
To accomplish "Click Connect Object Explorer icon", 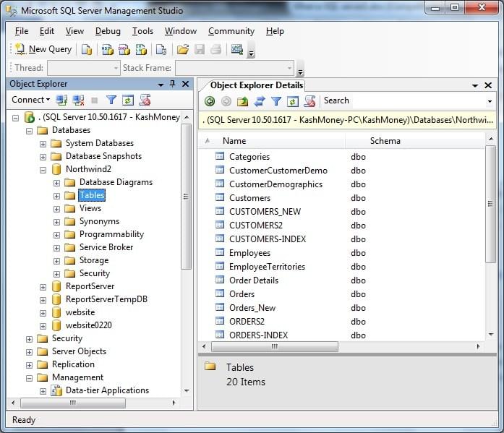I will click(x=61, y=100).
